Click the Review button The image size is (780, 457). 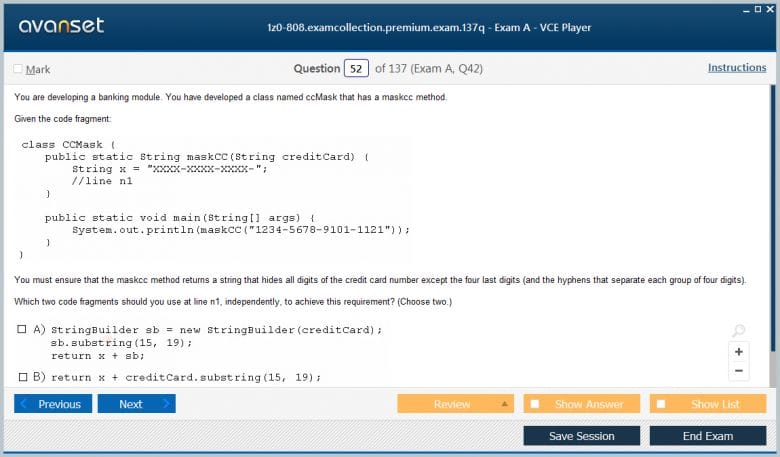click(455, 404)
